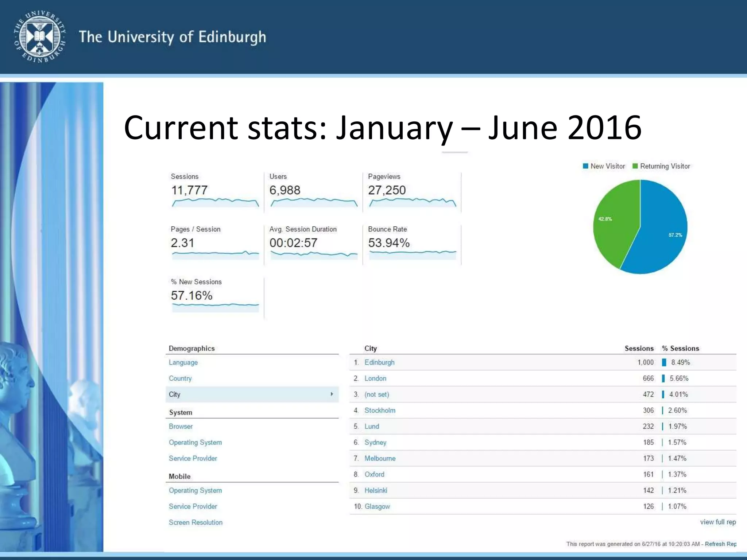
Task: Click the Demographics section heading
Action: point(191,349)
